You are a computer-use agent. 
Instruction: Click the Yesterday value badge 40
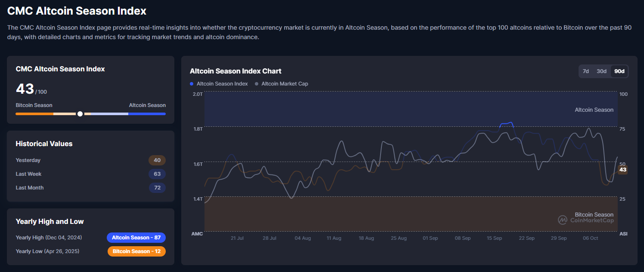tap(157, 160)
